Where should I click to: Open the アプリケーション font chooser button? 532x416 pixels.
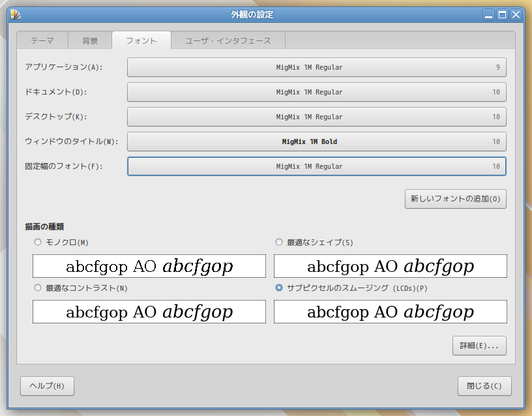(x=317, y=67)
